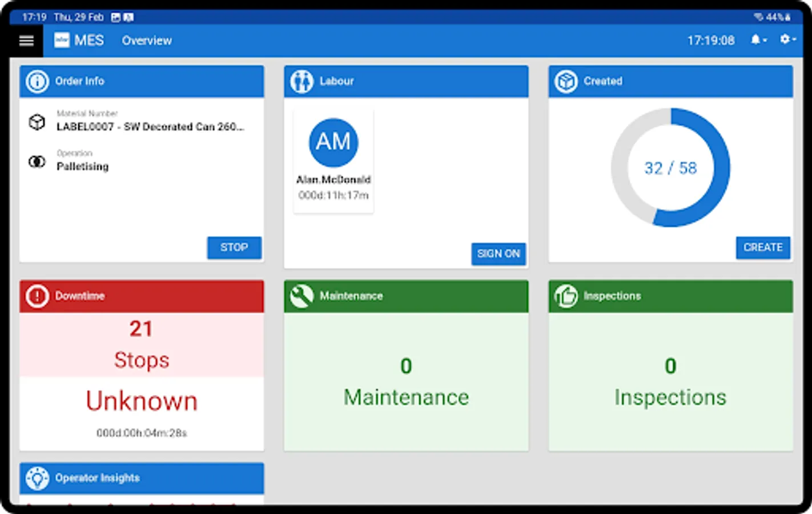Click the material number cube icon
The height and width of the screenshot is (514, 812).
tap(37, 122)
